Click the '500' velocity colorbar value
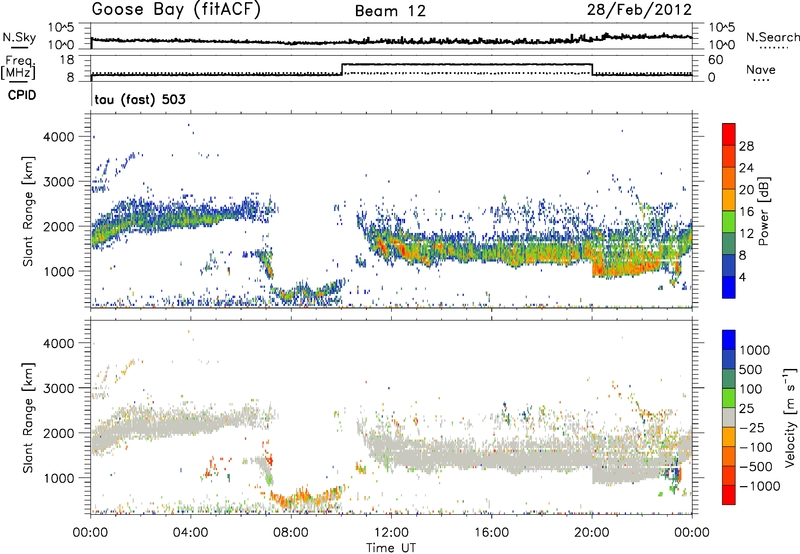 (751, 370)
